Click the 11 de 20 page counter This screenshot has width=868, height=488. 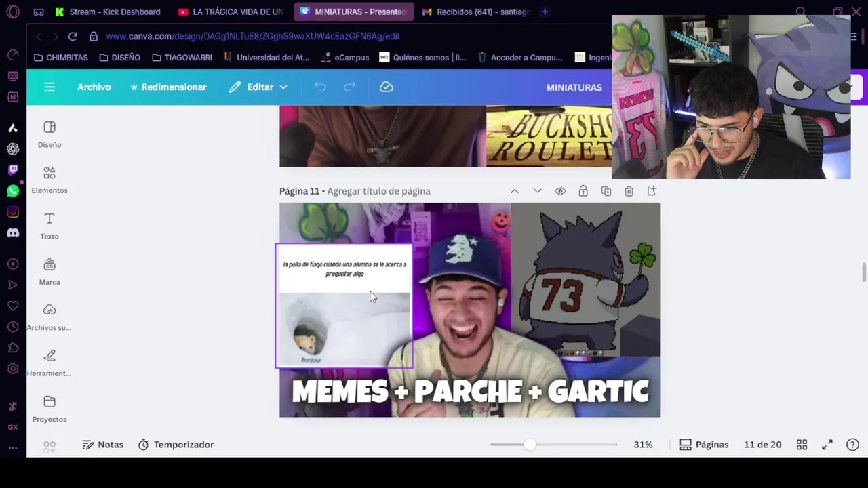pyautogui.click(x=762, y=445)
